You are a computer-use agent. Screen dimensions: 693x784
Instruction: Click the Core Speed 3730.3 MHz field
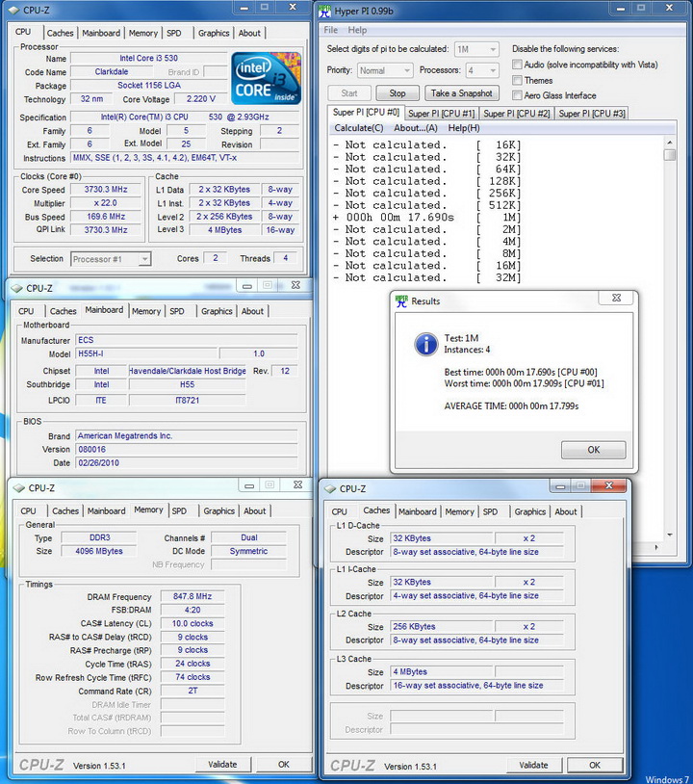point(106,190)
